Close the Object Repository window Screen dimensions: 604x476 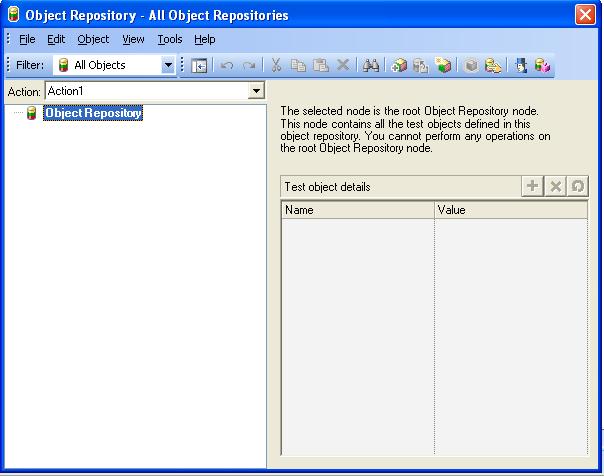tap(585, 15)
